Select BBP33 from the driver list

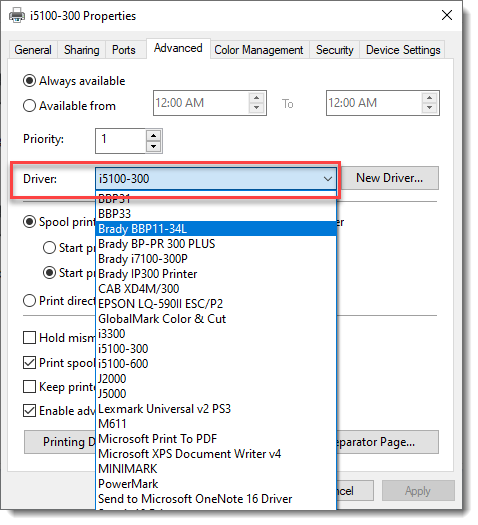[216, 214]
